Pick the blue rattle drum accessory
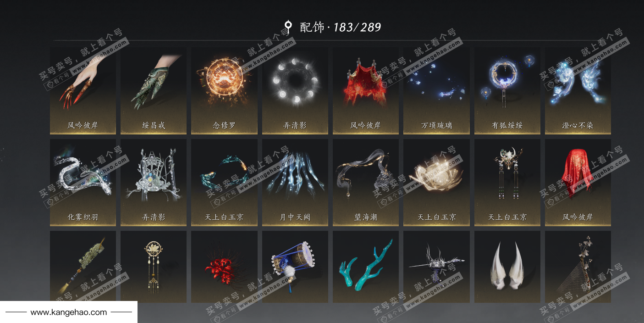This screenshot has height=323, width=644. [x=295, y=267]
